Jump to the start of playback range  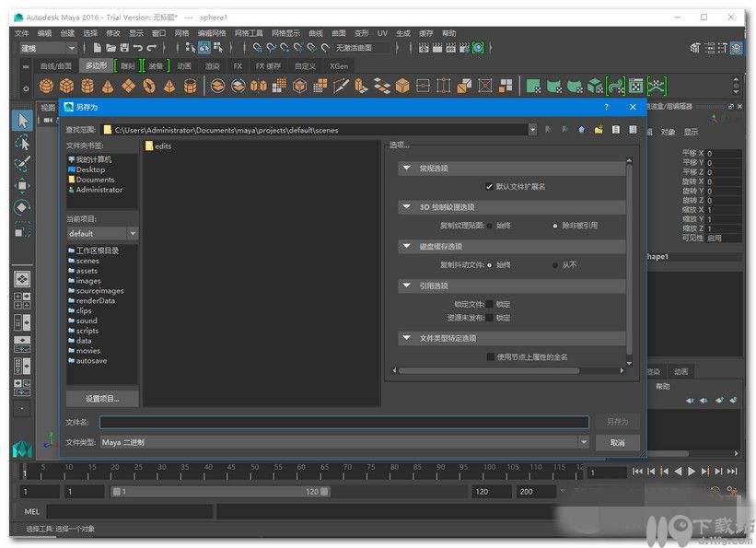(x=637, y=472)
